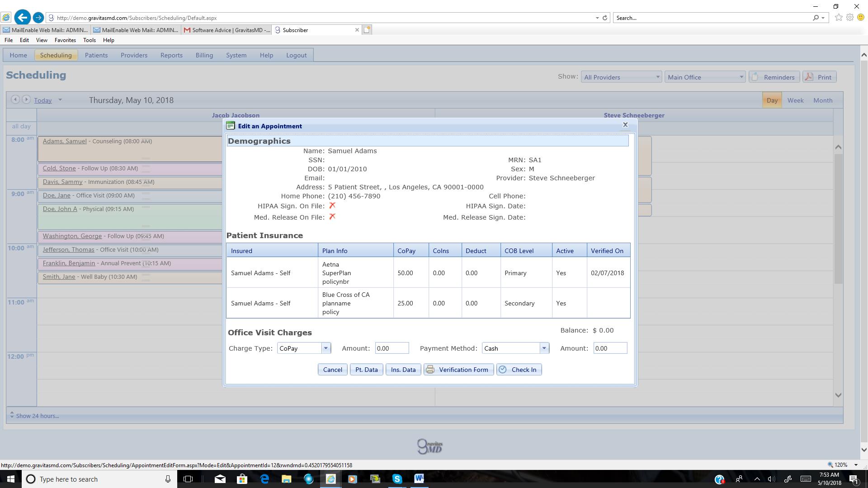Click Show 24 hours link

click(x=37, y=416)
